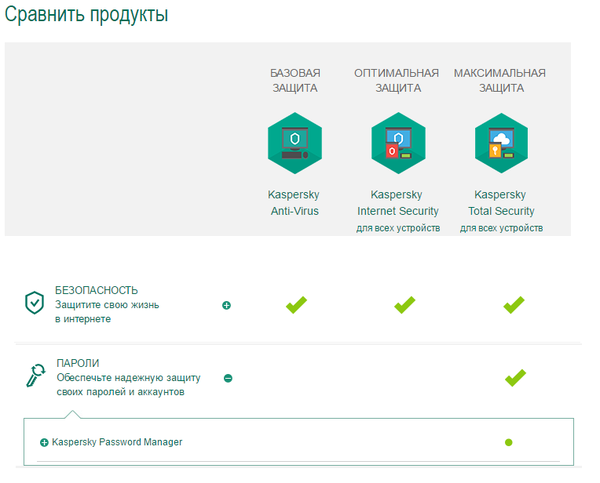Click the МАКСИМАЛЬНАЯ ЗАЩИТА column header
The image size is (600, 483).
500,80
